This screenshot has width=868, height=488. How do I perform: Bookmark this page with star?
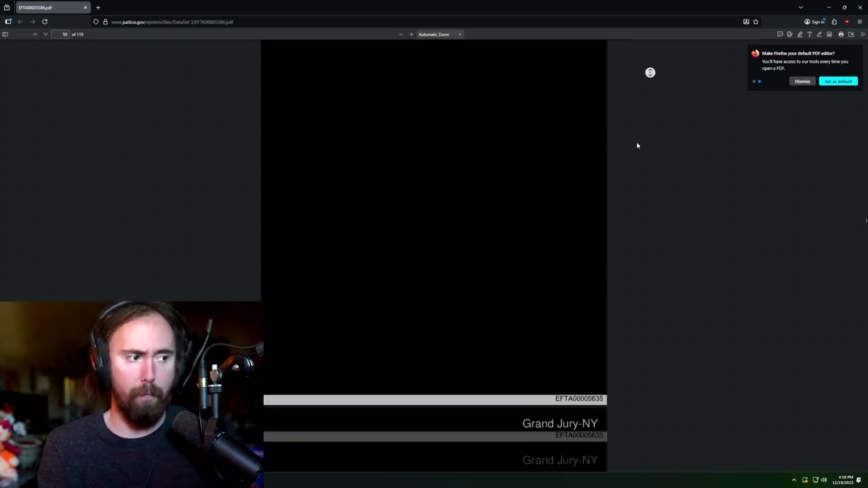[x=755, y=22]
